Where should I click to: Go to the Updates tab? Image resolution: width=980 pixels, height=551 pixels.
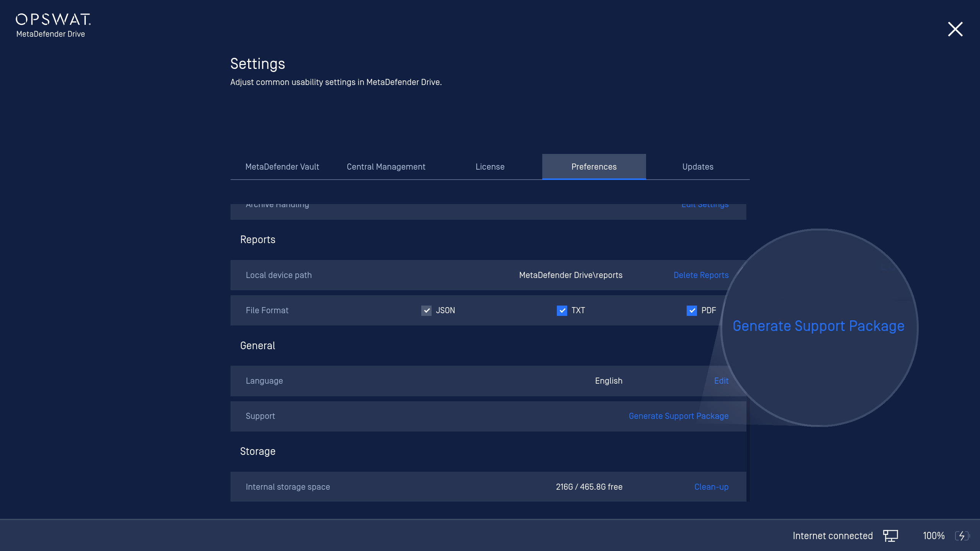(698, 167)
